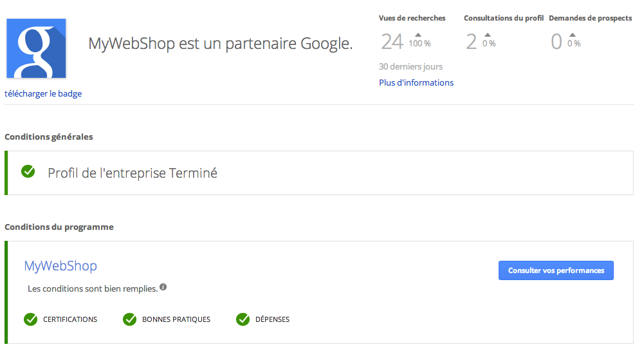Click 'Profil de l'entreprise Terminé' text

pyautogui.click(x=133, y=173)
